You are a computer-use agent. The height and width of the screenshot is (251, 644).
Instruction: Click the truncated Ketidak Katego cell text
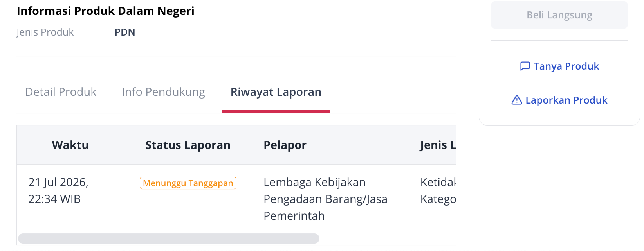click(x=438, y=191)
